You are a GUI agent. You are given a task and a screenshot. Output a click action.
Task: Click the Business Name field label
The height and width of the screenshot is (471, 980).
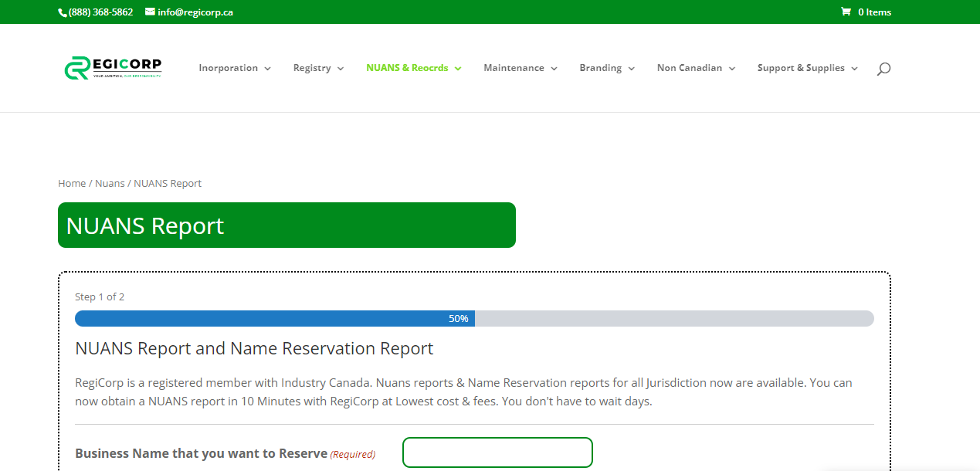click(201, 453)
